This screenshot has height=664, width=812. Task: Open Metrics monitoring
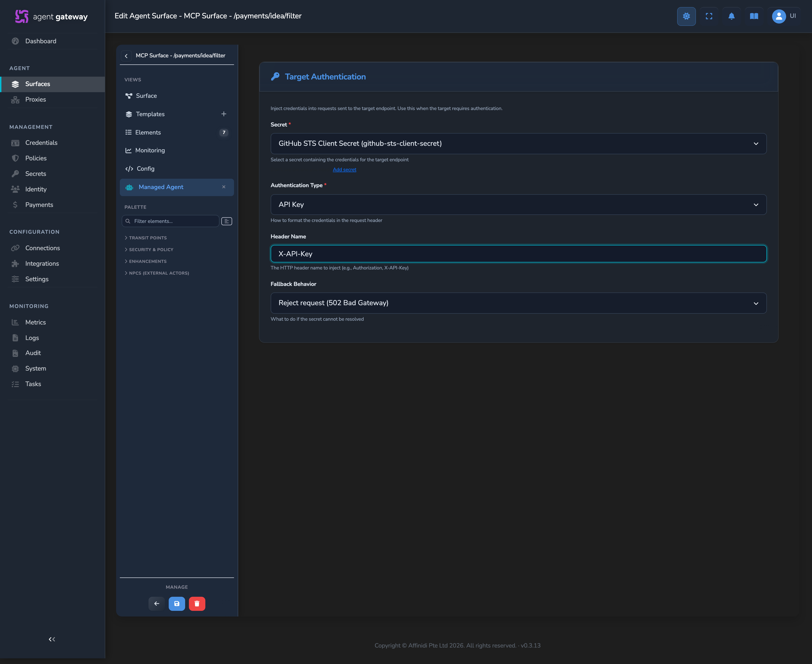point(52,322)
